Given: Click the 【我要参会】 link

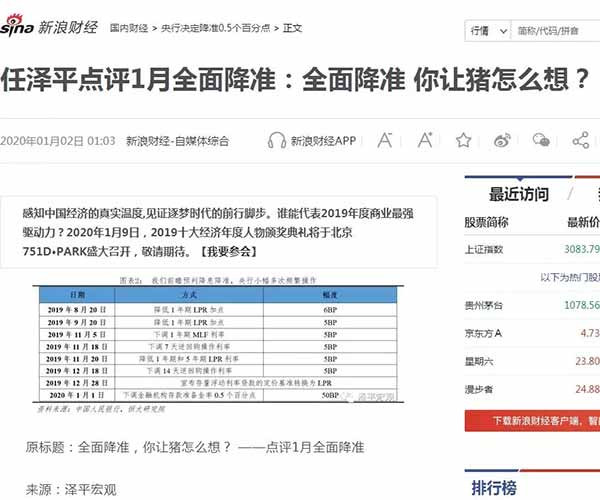Looking at the screenshot, I should tap(228, 252).
